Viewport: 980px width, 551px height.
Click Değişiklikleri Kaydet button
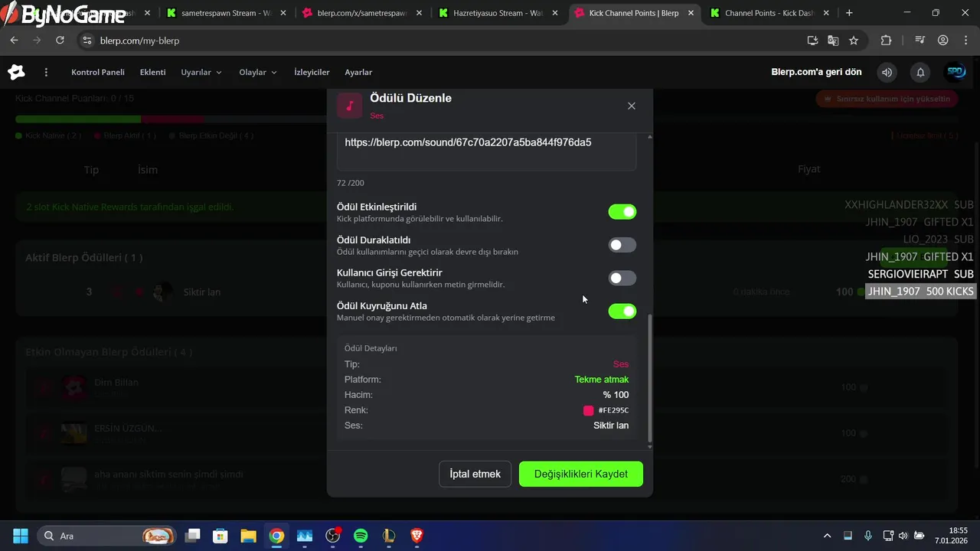(581, 474)
